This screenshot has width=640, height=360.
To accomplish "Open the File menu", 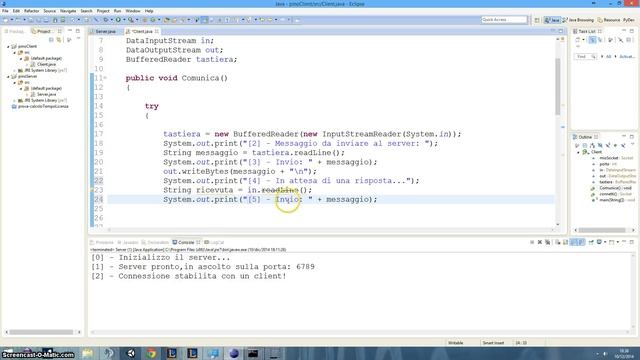I will click(5, 11).
